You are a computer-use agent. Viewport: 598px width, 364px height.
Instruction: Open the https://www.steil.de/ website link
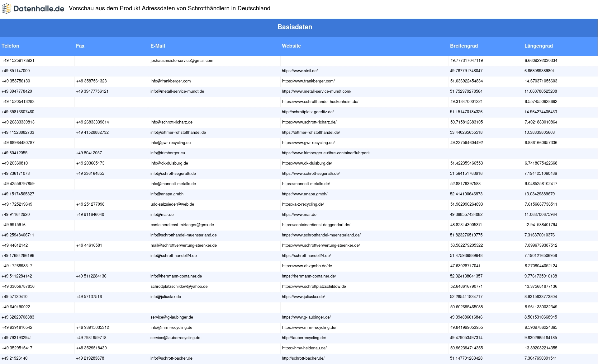(300, 71)
